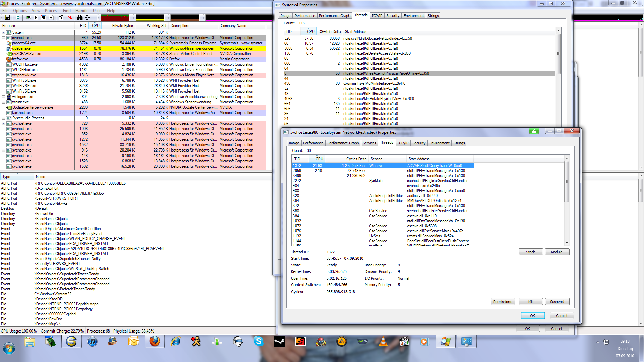Click the Save toolbar icon
The image size is (644, 362).
pos(7,17)
